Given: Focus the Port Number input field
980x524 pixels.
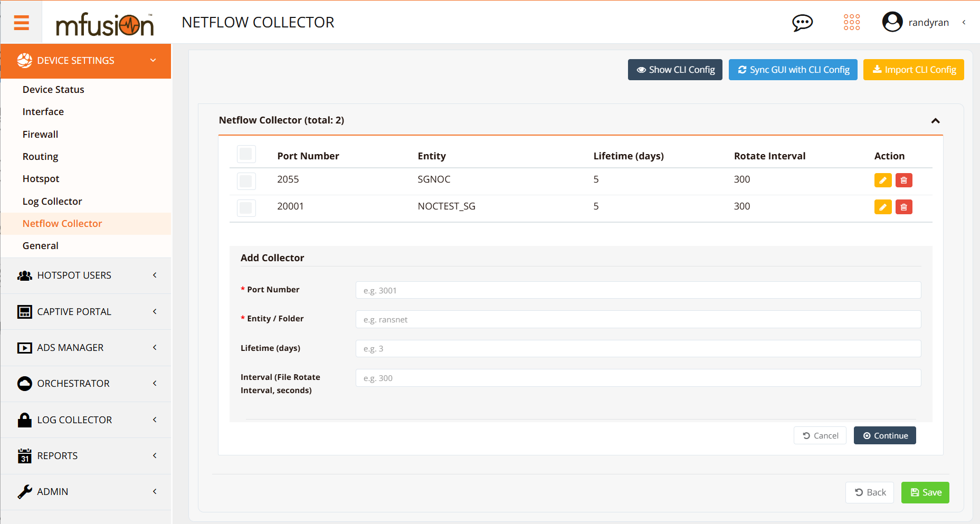Looking at the screenshot, I should [638, 290].
